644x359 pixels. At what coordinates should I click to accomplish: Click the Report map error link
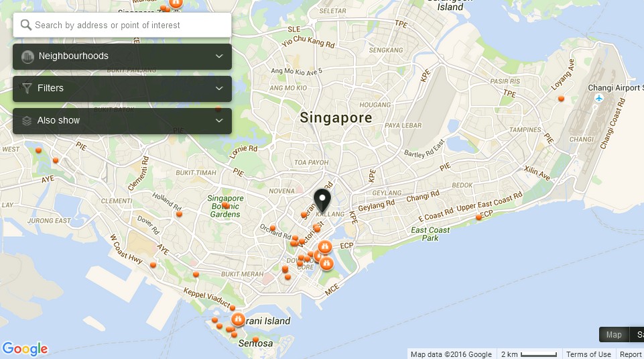pos(630,354)
